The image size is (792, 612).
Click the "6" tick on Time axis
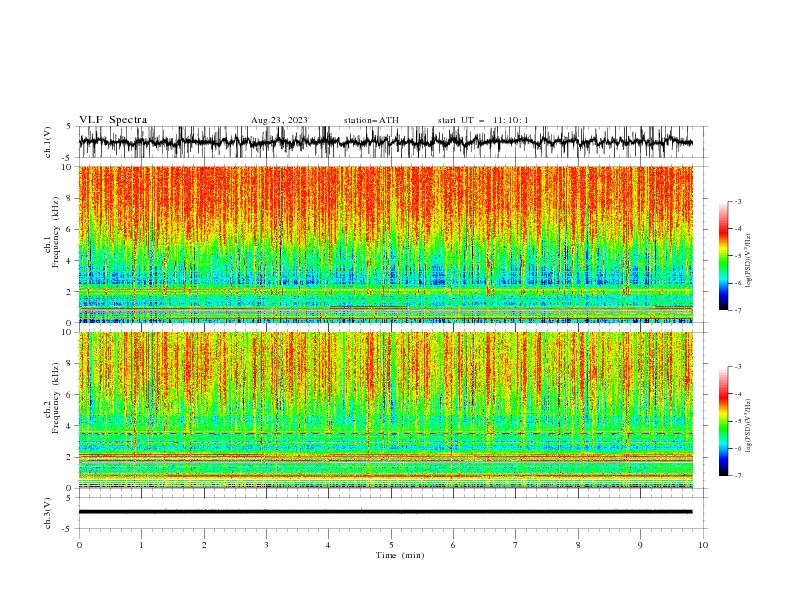tap(453, 545)
